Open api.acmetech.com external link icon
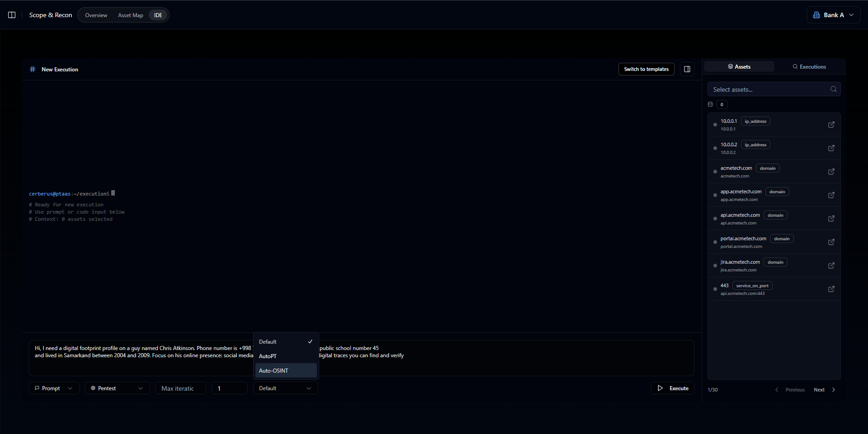Viewport: 868px width, 434px height. (x=831, y=219)
